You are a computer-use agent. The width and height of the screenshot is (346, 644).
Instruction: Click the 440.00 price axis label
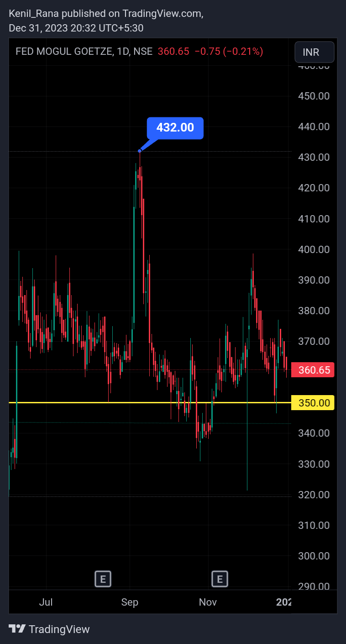(314, 127)
